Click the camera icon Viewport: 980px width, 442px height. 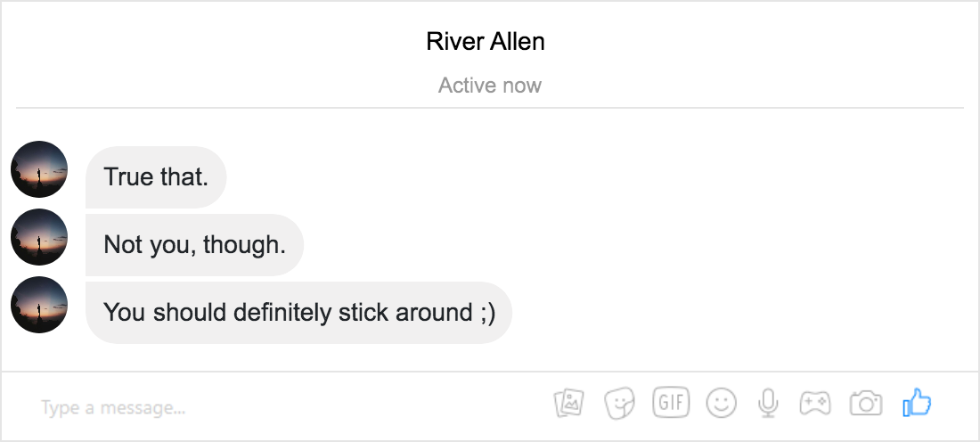[x=866, y=404]
